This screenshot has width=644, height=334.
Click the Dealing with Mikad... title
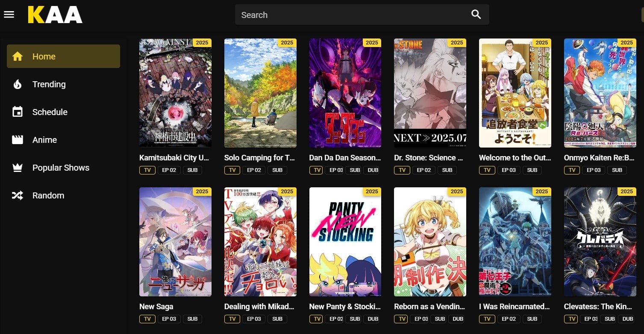pos(259,307)
